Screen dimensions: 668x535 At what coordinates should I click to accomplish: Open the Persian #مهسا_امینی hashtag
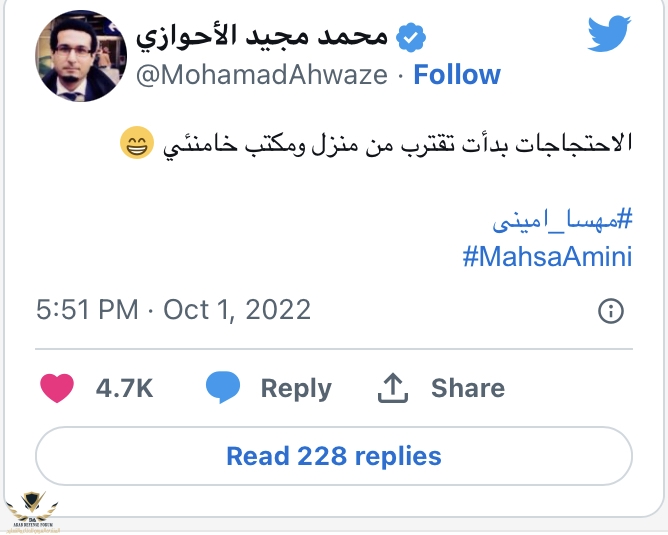click(x=565, y=218)
